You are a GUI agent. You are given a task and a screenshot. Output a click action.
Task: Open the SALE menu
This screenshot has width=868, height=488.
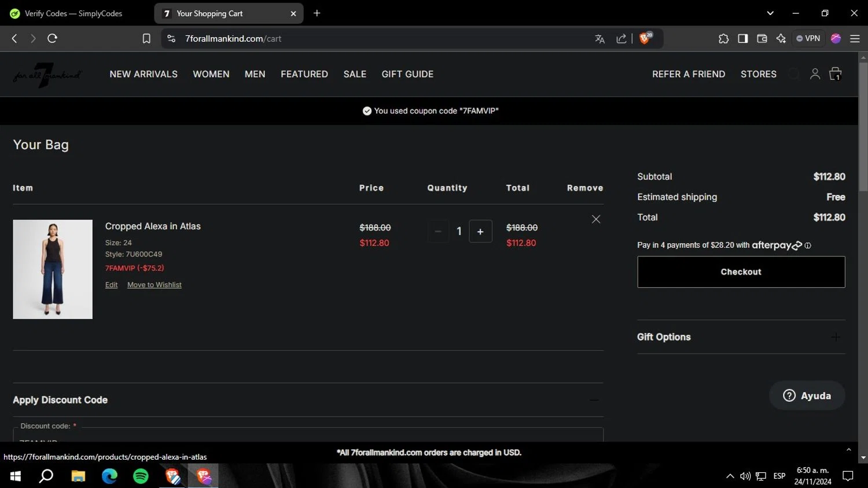[355, 74]
